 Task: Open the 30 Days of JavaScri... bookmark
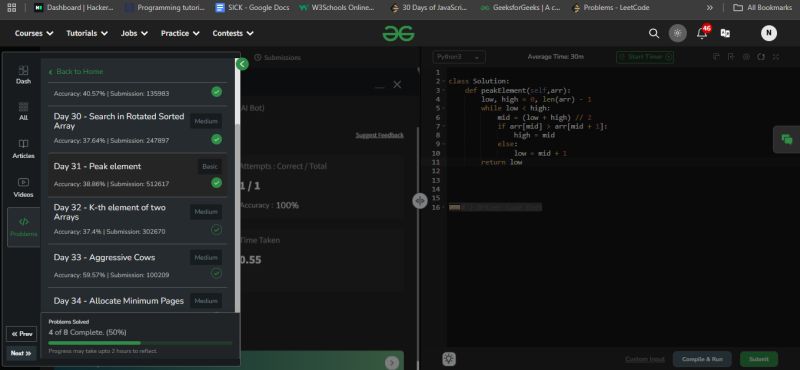tap(429, 8)
